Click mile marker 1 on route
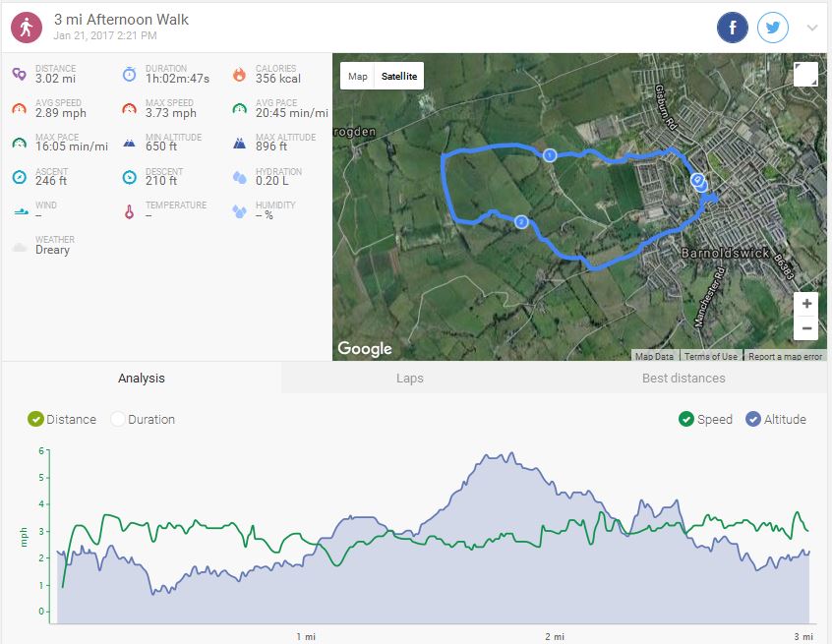Image resolution: width=832 pixels, height=644 pixels. click(550, 155)
